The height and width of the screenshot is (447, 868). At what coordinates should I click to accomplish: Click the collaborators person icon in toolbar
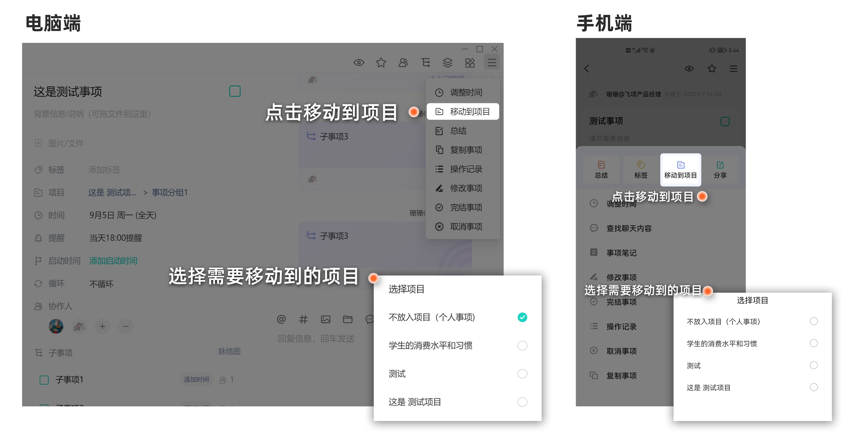pos(403,63)
